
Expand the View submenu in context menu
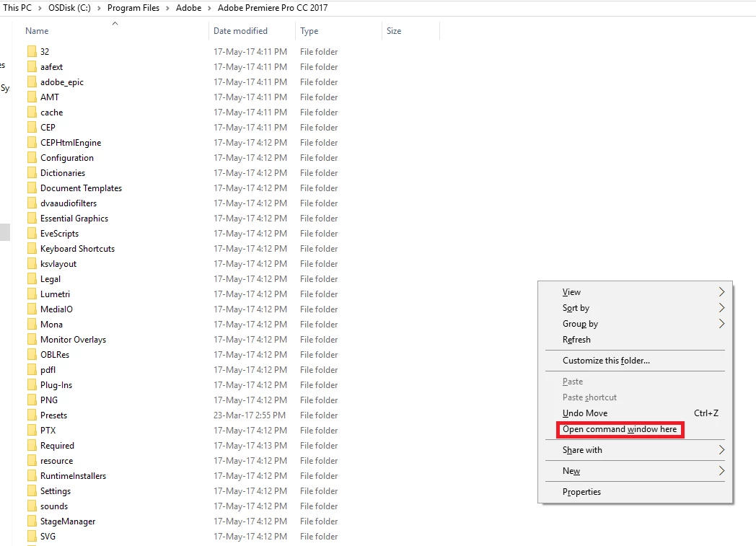pyautogui.click(x=635, y=292)
